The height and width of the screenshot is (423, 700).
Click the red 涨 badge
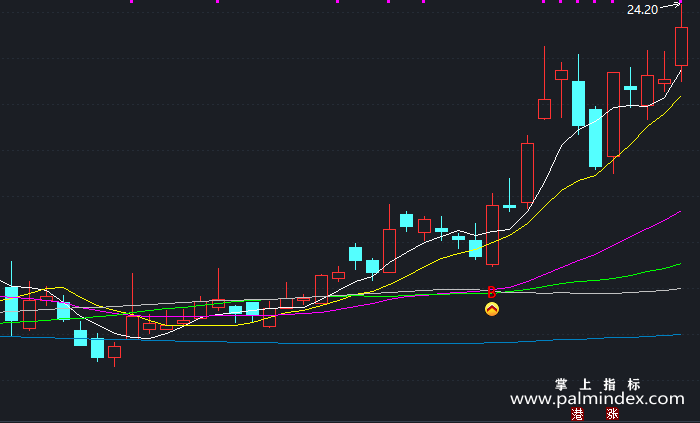tap(612, 414)
